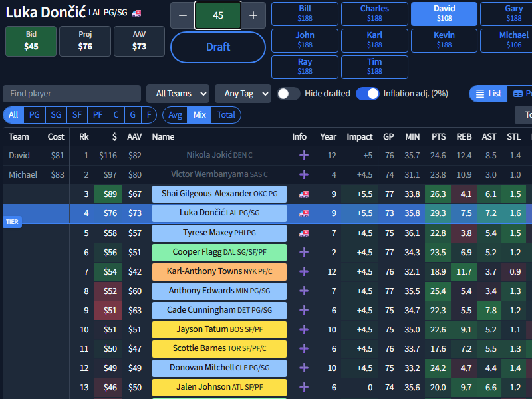Switch stats mode to Mix
This screenshot has width=532, height=399.
click(x=199, y=114)
